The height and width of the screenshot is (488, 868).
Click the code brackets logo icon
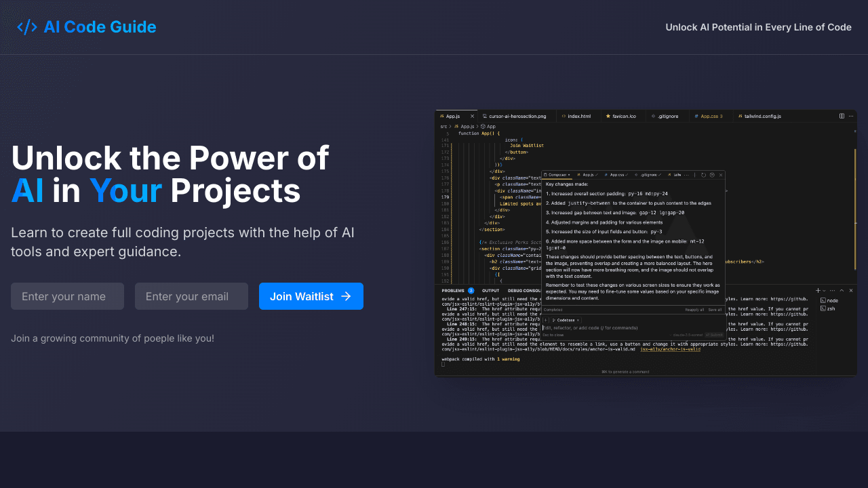click(27, 27)
